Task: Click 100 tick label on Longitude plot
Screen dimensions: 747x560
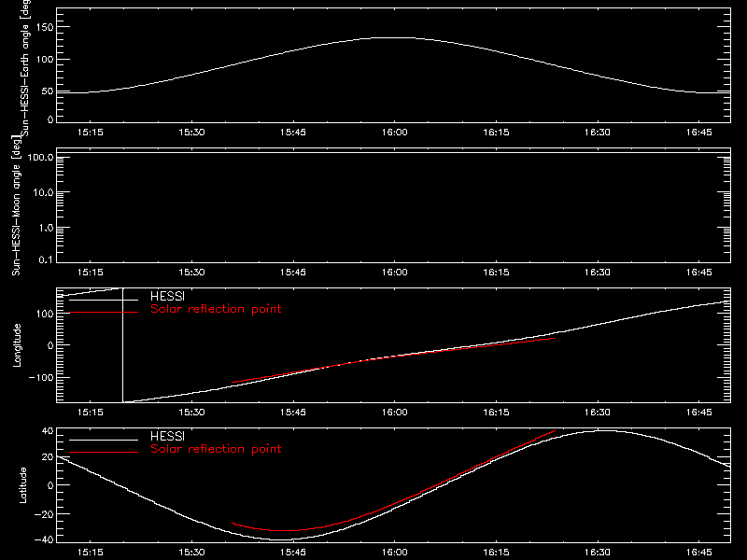Action: click(45, 314)
